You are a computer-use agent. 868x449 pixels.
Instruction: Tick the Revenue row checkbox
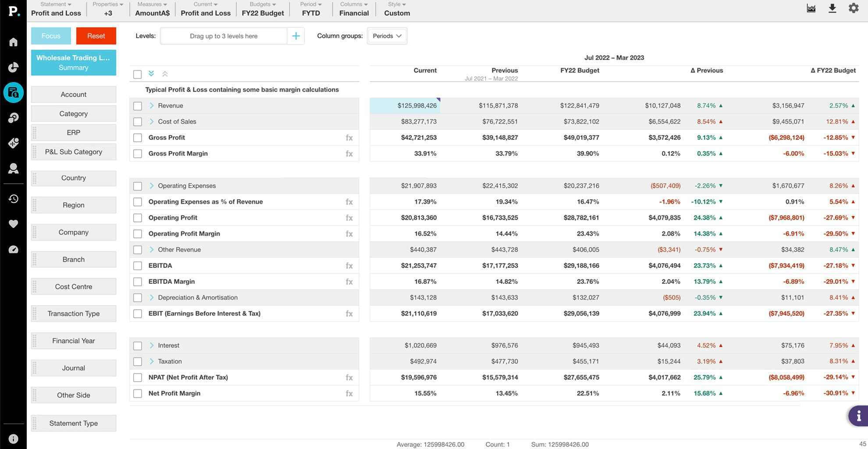click(x=138, y=106)
